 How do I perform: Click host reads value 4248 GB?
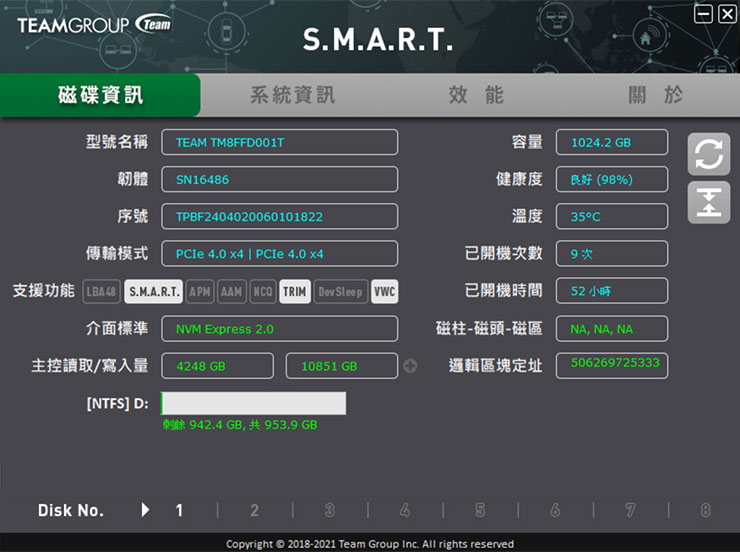[x=218, y=366]
